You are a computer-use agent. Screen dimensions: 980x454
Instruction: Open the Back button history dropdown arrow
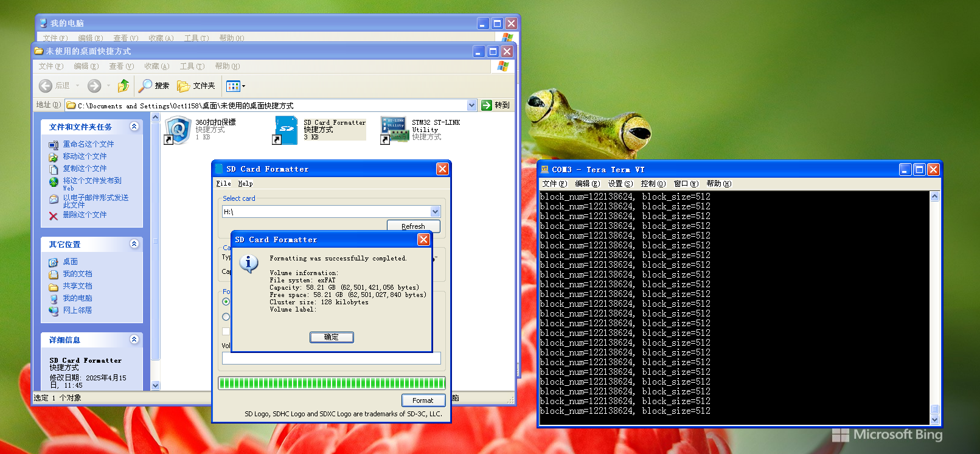[77, 86]
